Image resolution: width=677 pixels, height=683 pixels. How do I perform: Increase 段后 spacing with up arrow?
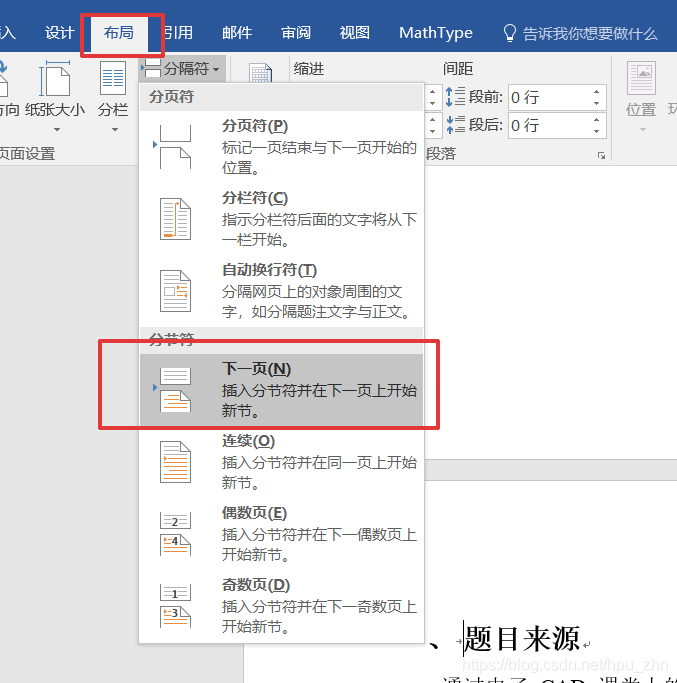596,120
